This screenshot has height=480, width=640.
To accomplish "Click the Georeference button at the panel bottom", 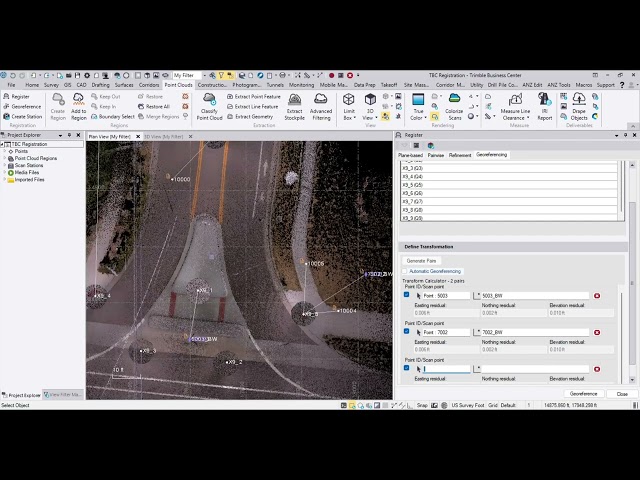I will click(x=583, y=394).
